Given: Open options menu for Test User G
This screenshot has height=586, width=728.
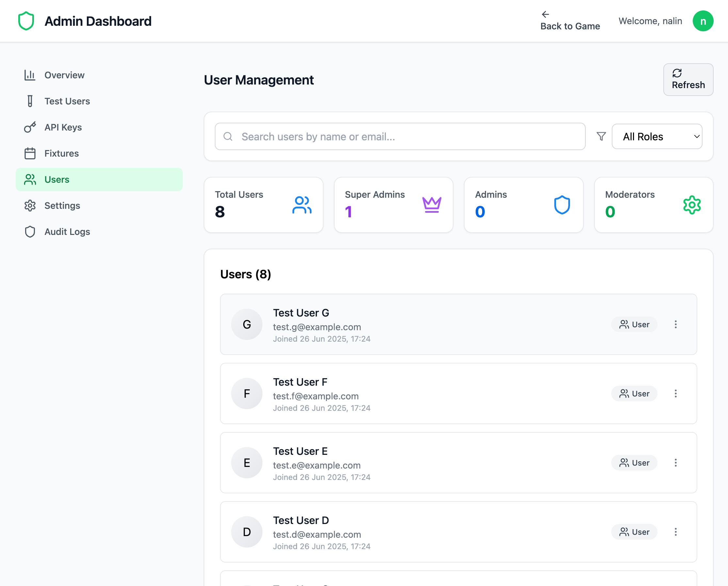Looking at the screenshot, I should [675, 324].
